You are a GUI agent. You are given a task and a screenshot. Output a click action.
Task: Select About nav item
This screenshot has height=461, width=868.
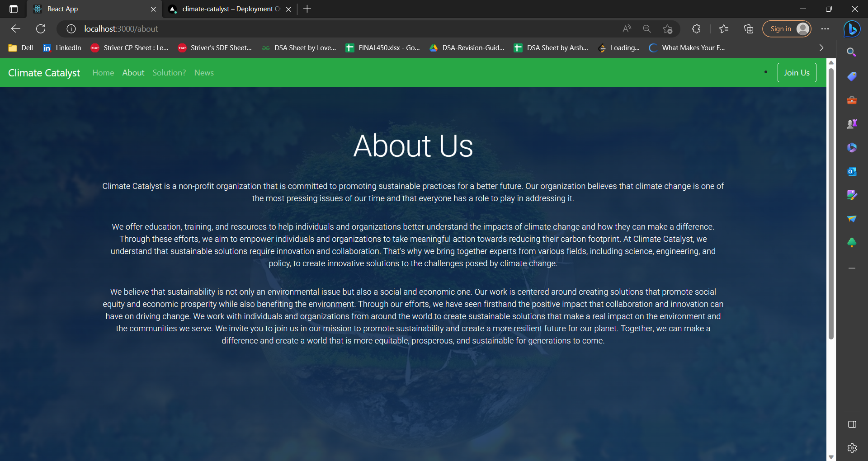tap(133, 73)
